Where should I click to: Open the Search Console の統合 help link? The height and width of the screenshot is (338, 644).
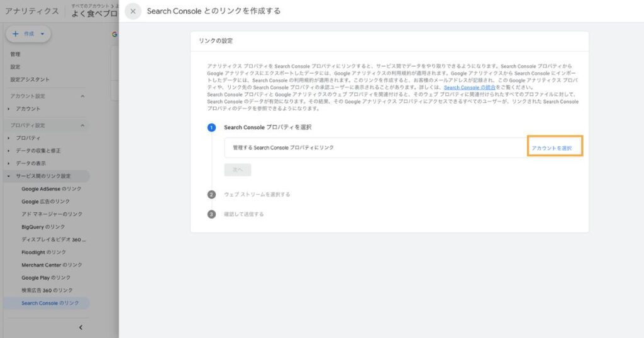469,87
